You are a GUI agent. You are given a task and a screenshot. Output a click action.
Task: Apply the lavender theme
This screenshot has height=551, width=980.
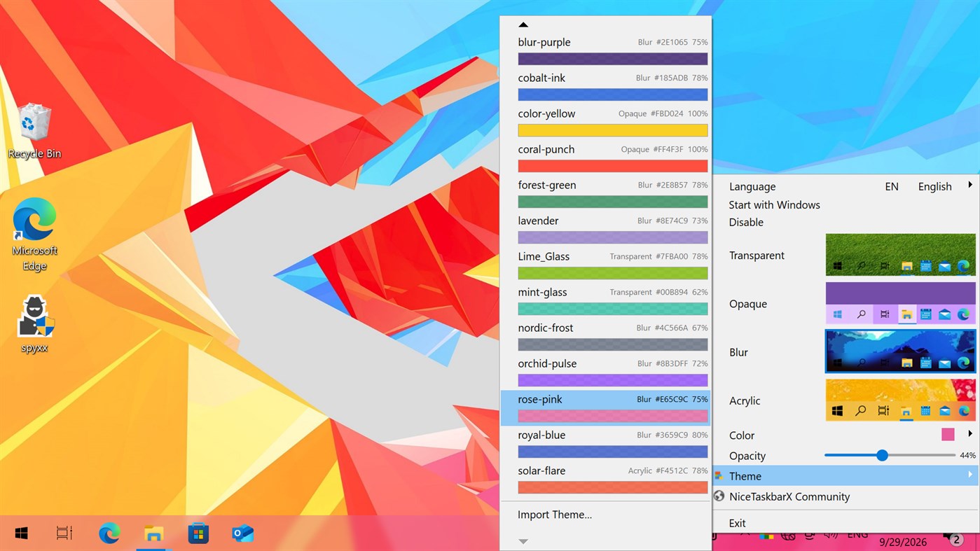(606, 229)
